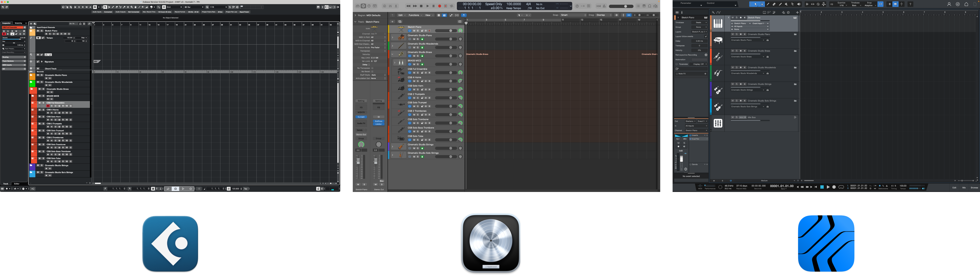Click Logic's scissors editors icon
The image size is (980, 275).
396,6
